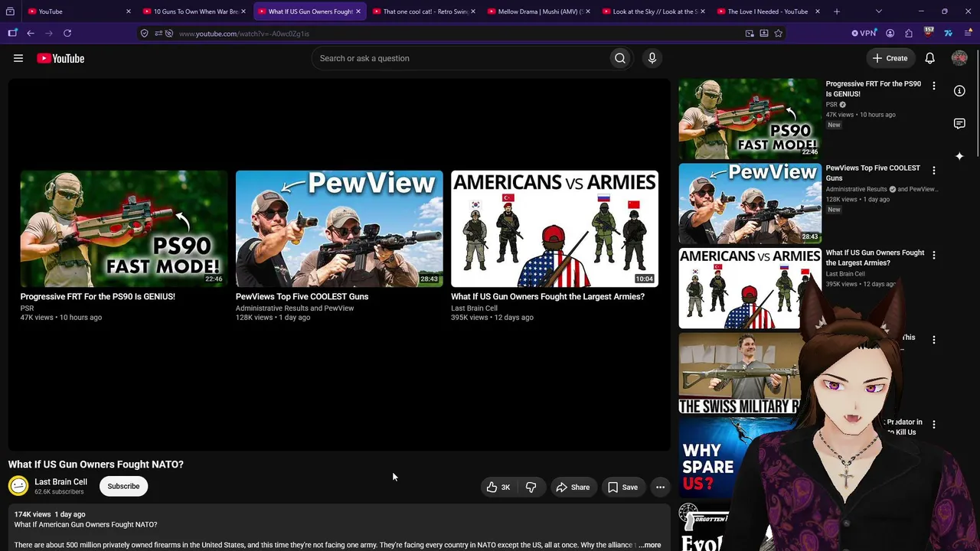The height and width of the screenshot is (551, 980).
Task: Open sidebar title 'Progressive FRT For the PS90 Is GENIUS!'
Action: [874, 89]
